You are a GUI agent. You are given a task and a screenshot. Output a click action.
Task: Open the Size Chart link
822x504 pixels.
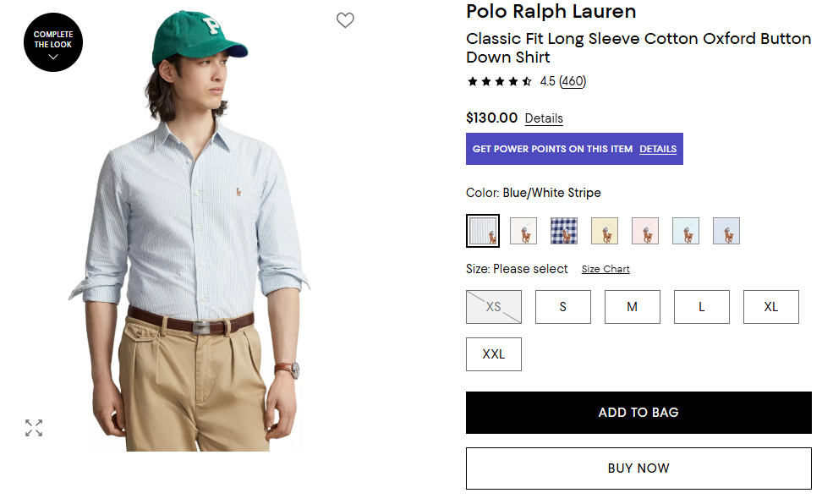tap(606, 269)
